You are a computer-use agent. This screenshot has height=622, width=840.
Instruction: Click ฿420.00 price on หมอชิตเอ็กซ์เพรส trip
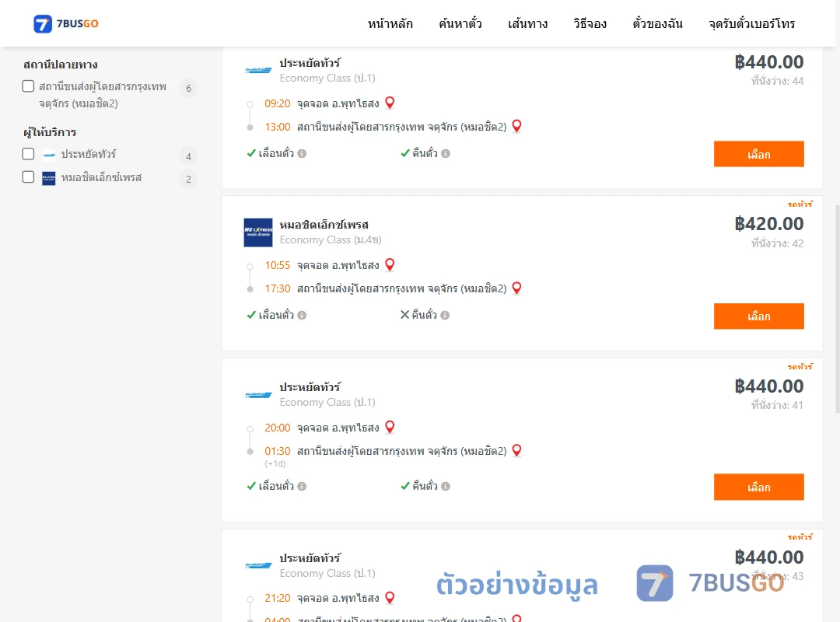pos(768,224)
